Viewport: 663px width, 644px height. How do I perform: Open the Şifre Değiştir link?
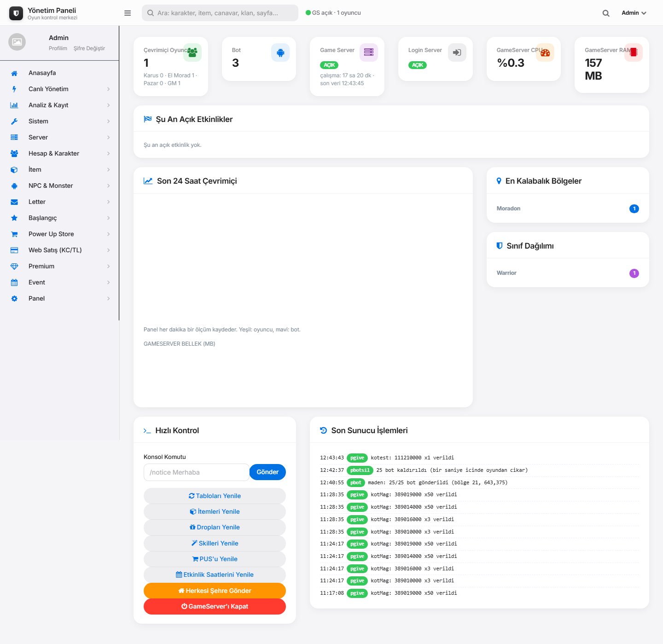89,48
